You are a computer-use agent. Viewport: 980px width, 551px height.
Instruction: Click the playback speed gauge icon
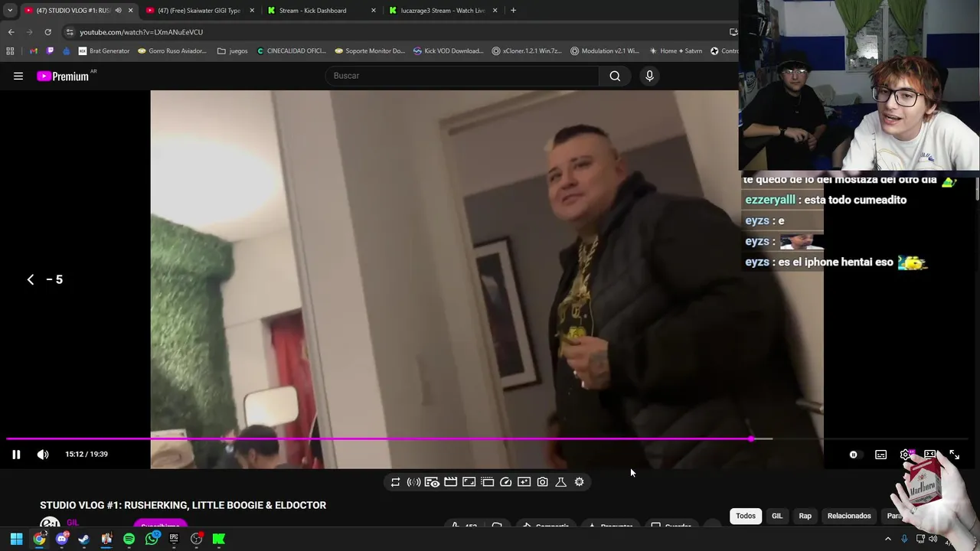(505, 482)
